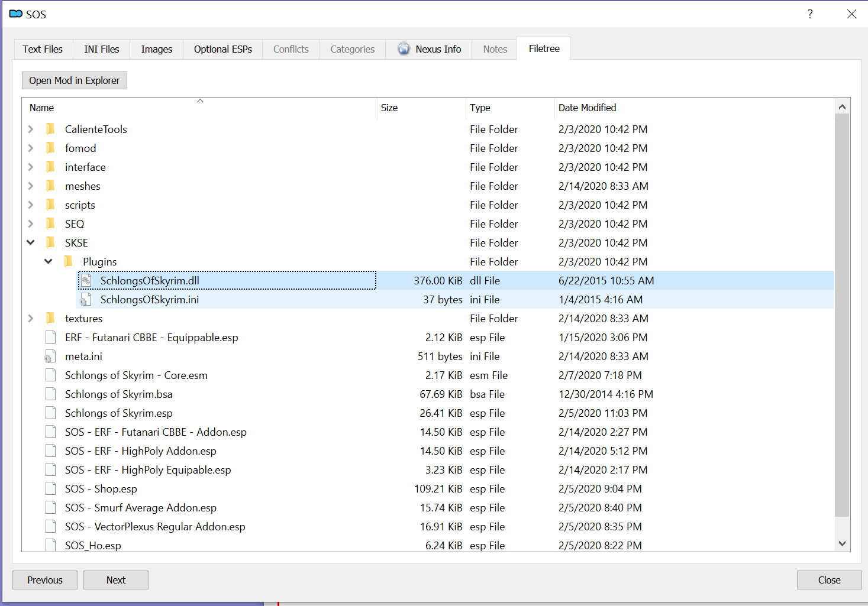The width and height of the screenshot is (868, 606).
Task: Click the SEQ folder icon
Action: [50, 223]
